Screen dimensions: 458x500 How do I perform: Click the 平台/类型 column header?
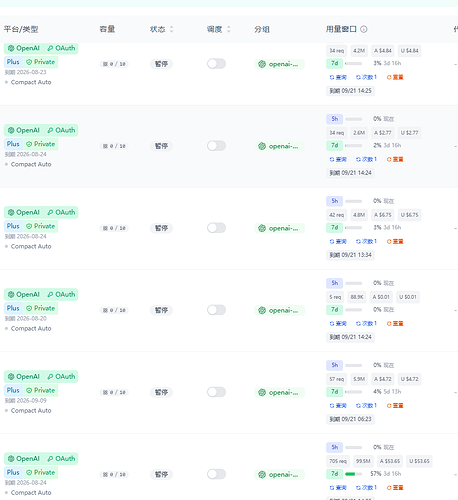coord(21,29)
